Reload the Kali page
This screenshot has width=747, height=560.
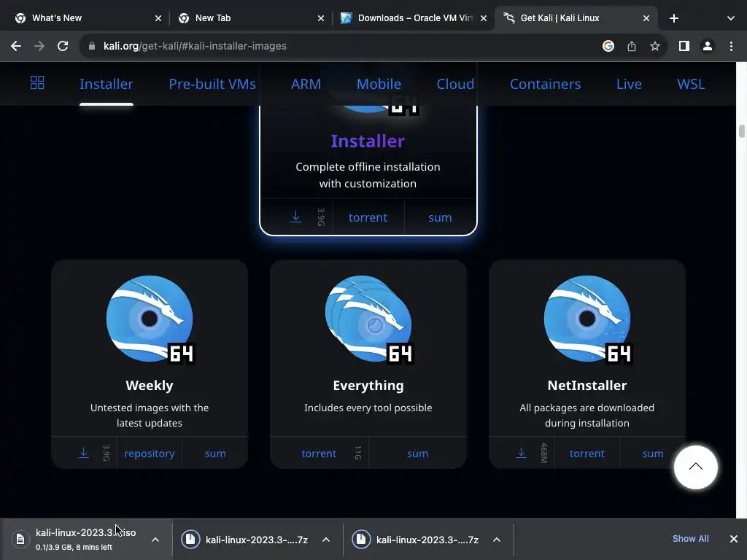click(x=63, y=46)
